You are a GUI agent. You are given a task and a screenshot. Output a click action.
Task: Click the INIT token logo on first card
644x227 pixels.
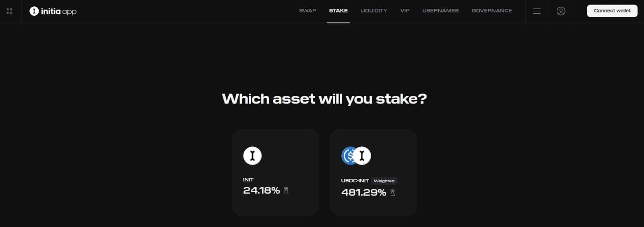252,156
